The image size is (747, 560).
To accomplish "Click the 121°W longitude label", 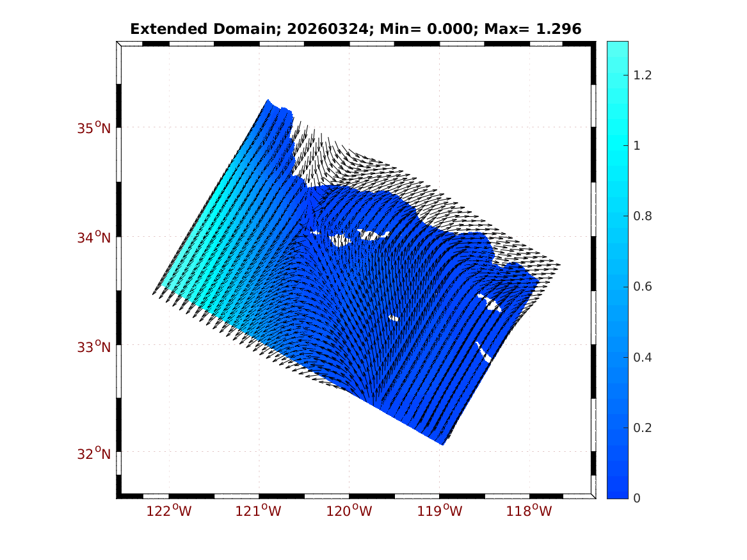I will tap(259, 511).
